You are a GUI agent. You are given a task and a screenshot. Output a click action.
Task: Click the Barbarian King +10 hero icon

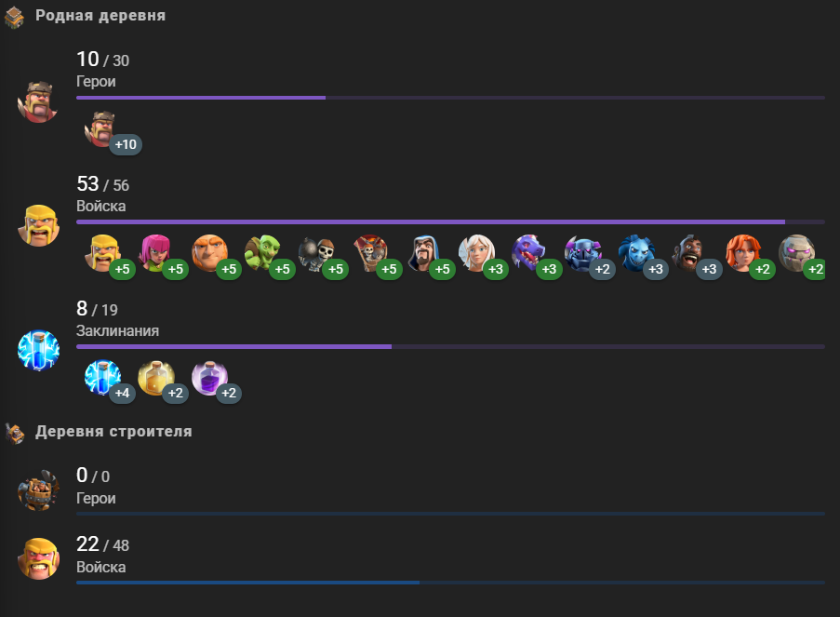(101, 129)
